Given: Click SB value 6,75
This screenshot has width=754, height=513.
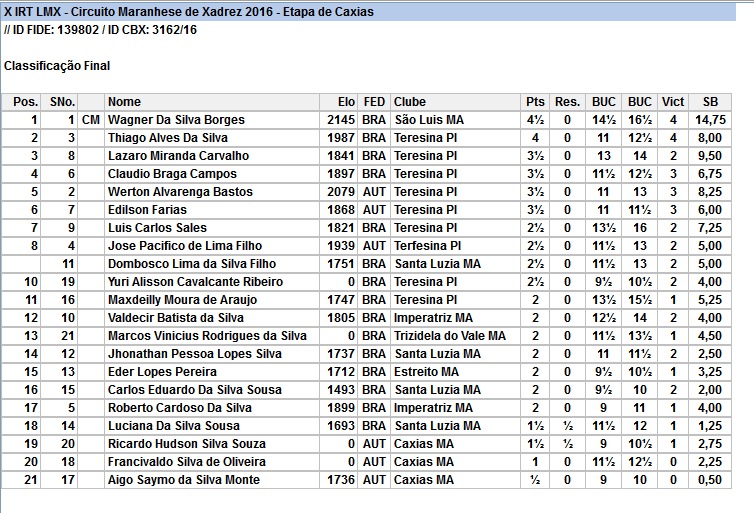Looking at the screenshot, I should point(710,174).
